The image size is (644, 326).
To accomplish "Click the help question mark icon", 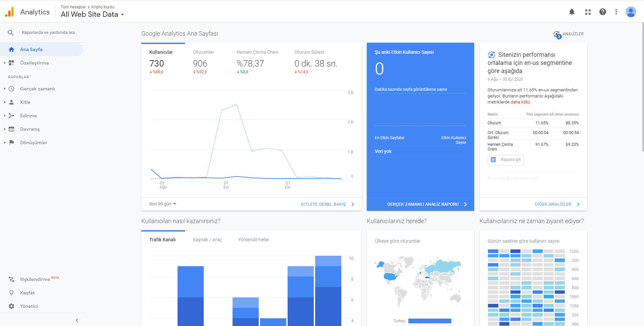I will point(603,12).
